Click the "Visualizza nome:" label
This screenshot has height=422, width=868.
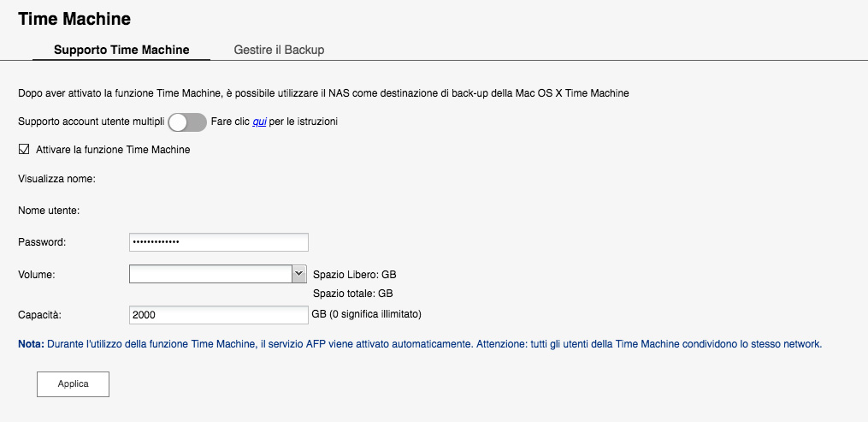pos(56,179)
